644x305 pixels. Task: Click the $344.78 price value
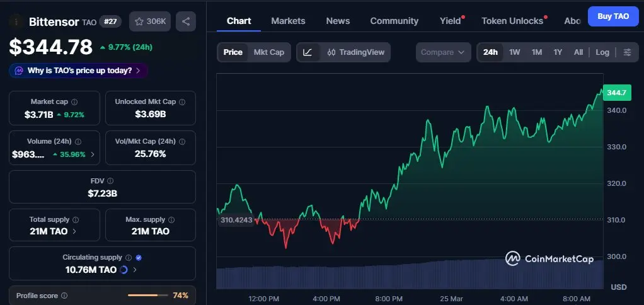click(51, 47)
